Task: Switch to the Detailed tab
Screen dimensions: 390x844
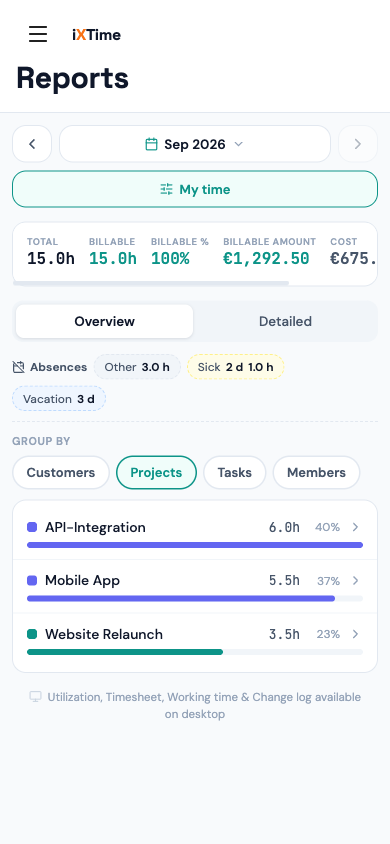Action: tap(285, 321)
